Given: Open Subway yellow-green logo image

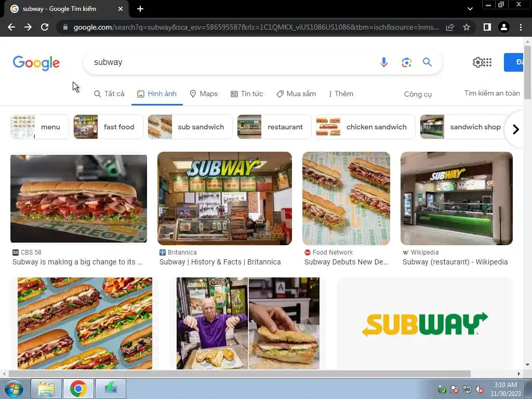Looking at the screenshot, I should pyautogui.click(x=424, y=323).
